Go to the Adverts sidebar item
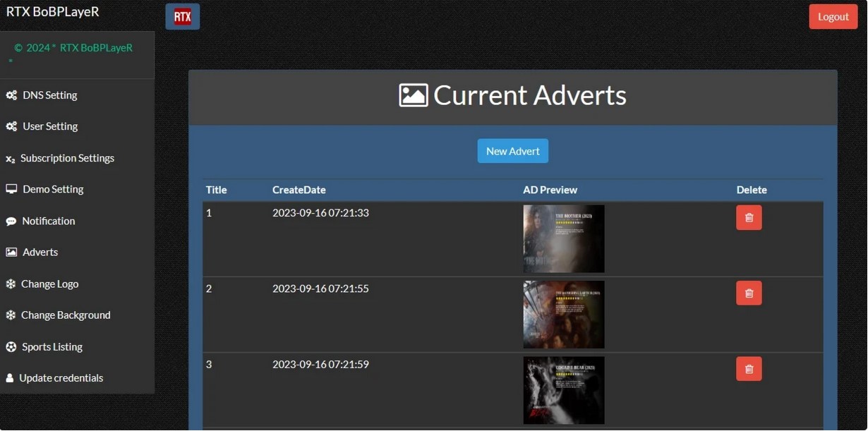Screen dimensions: 868x431 pyautogui.click(x=40, y=253)
